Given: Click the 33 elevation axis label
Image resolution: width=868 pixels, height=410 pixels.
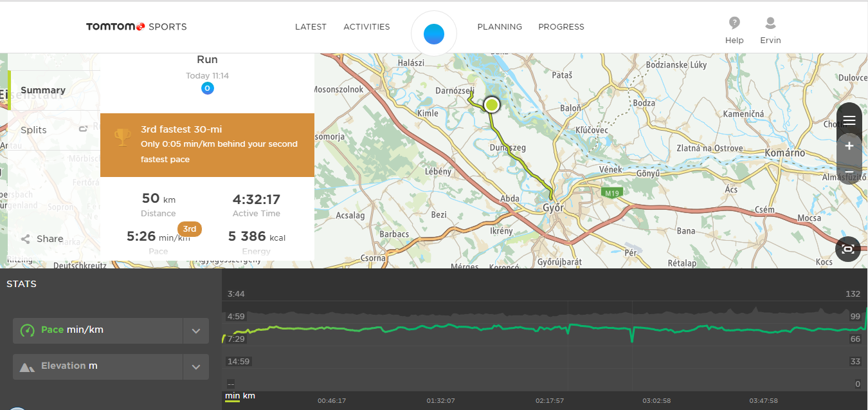Looking at the screenshot, I should (x=855, y=362).
